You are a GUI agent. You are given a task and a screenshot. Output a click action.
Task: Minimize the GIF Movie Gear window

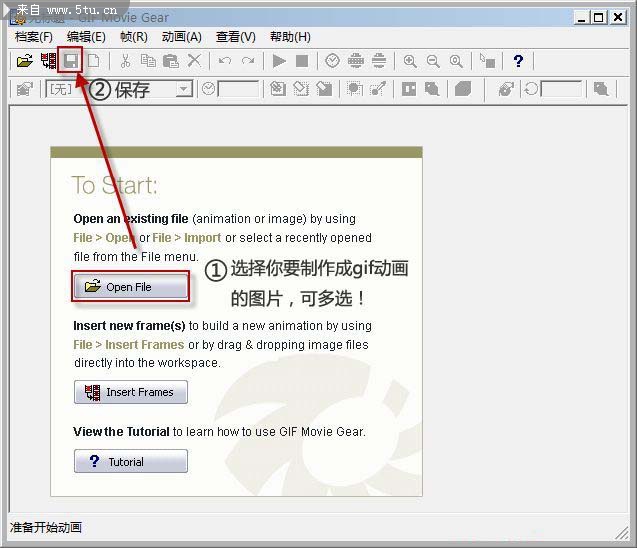coord(582,17)
